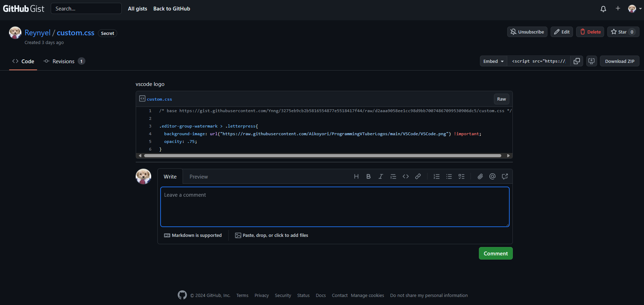View the Raw file
The width and height of the screenshot is (644, 305).
[501, 99]
